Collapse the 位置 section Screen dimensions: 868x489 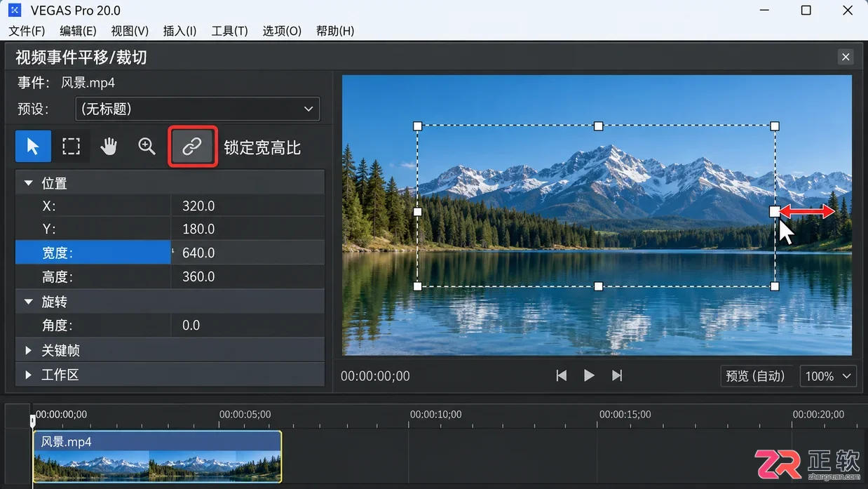pos(29,183)
